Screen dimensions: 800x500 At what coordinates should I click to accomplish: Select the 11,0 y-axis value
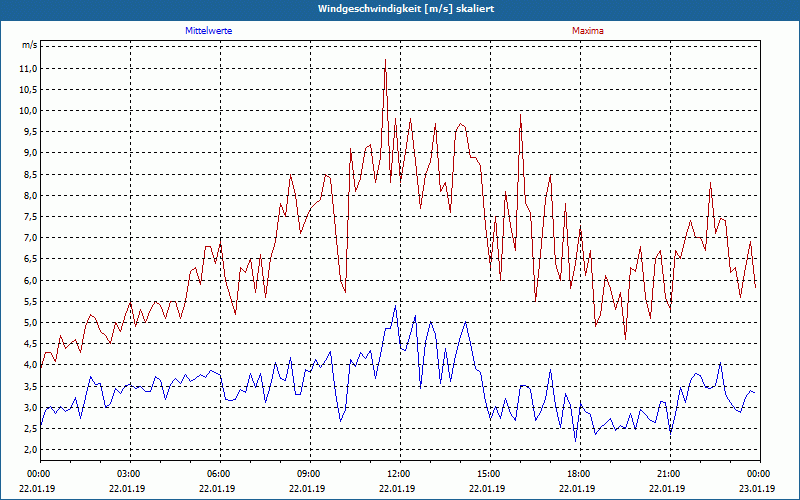(29, 69)
